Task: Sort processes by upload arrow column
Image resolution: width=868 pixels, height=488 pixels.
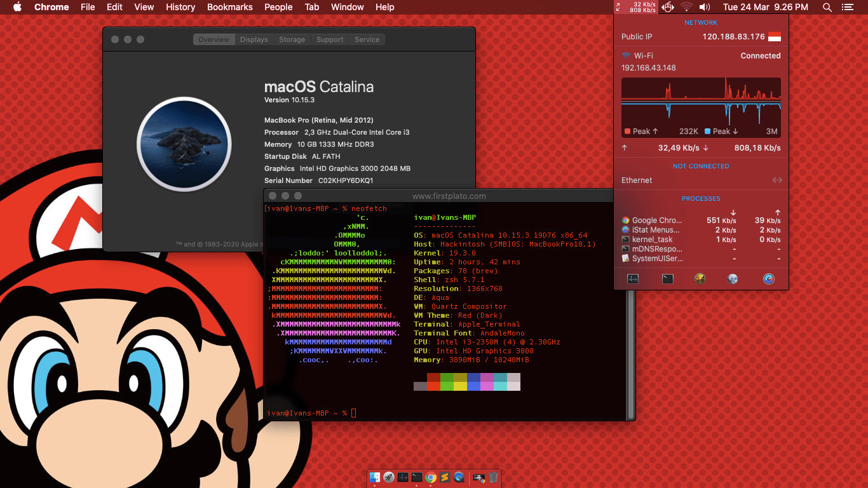Action: point(778,212)
